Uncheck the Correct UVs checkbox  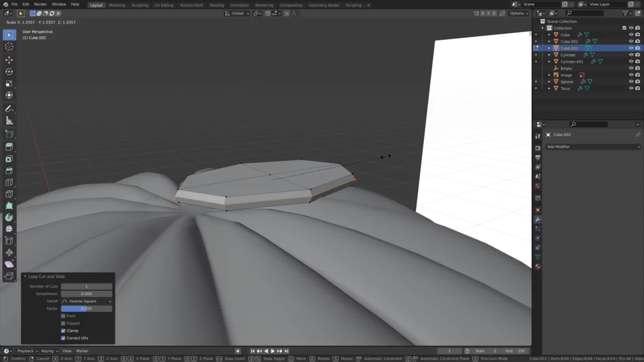coord(63,338)
